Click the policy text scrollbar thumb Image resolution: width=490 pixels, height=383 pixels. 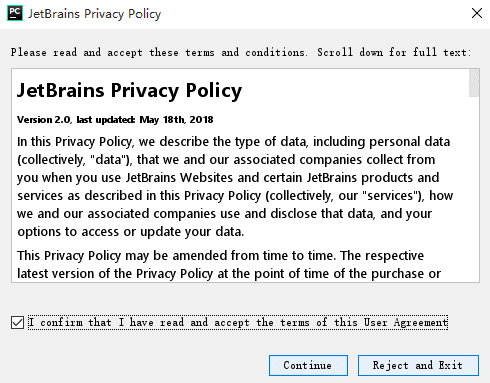click(x=474, y=83)
